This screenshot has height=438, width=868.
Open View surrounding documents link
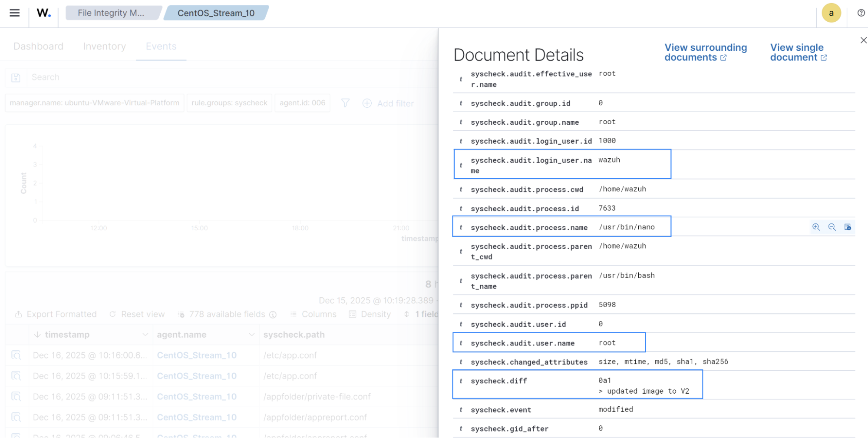[705, 53]
